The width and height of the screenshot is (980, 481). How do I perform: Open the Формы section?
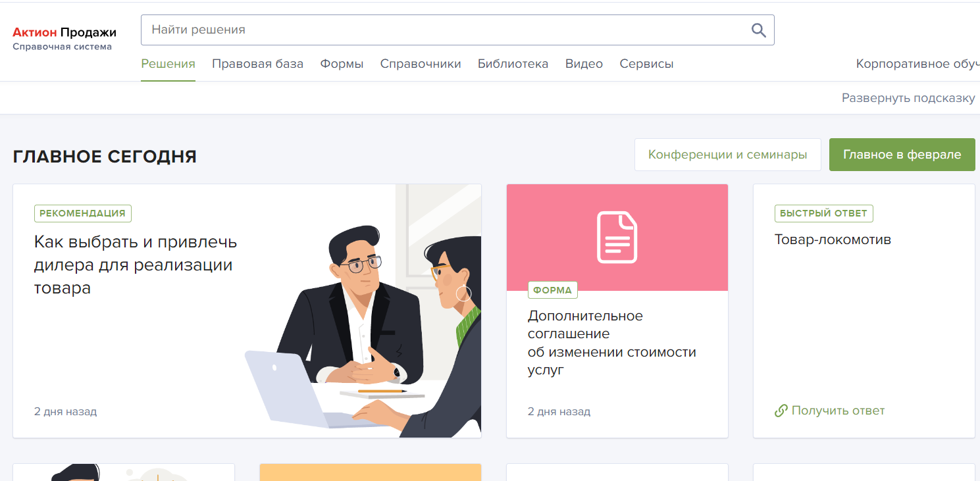click(x=342, y=64)
